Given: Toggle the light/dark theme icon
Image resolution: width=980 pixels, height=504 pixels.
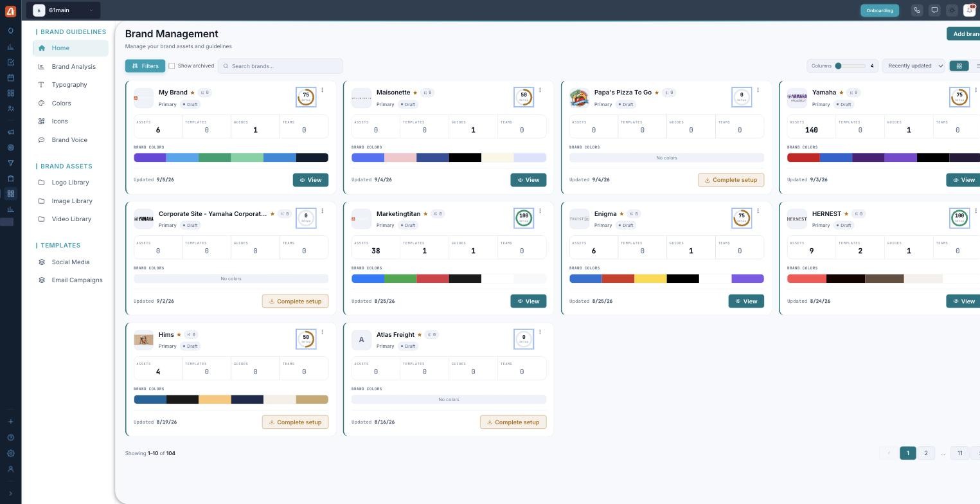Looking at the screenshot, I should point(952,10).
